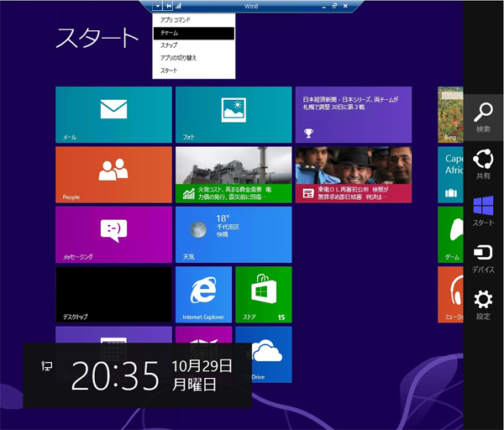Open the メール (Mail) tile
Image resolution: width=504 pixels, height=430 pixels.
tap(113, 115)
